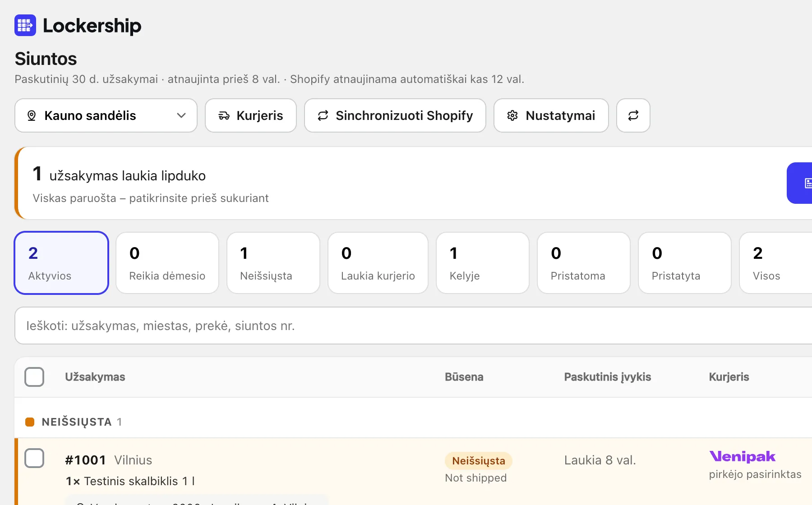
Task: Click the 'užsakymas laukia lipduko' banner text
Action: [128, 176]
